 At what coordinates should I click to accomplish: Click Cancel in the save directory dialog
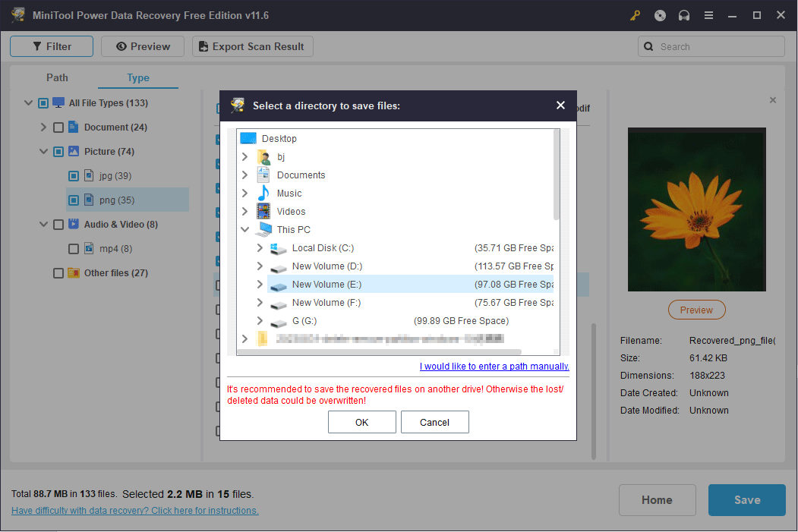pyautogui.click(x=434, y=422)
